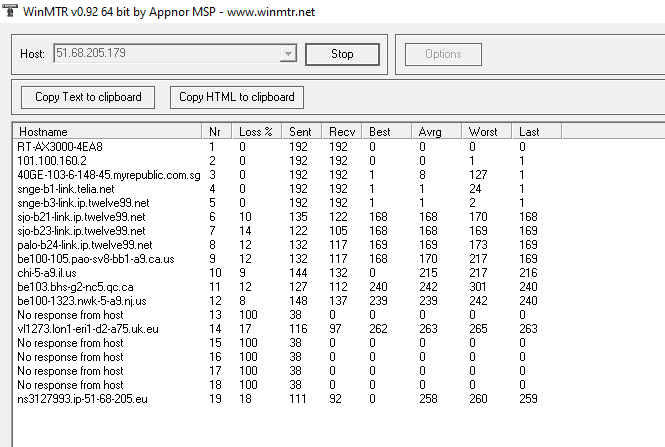665x447 pixels.
Task: Click the Recv column header
Action: [342, 131]
